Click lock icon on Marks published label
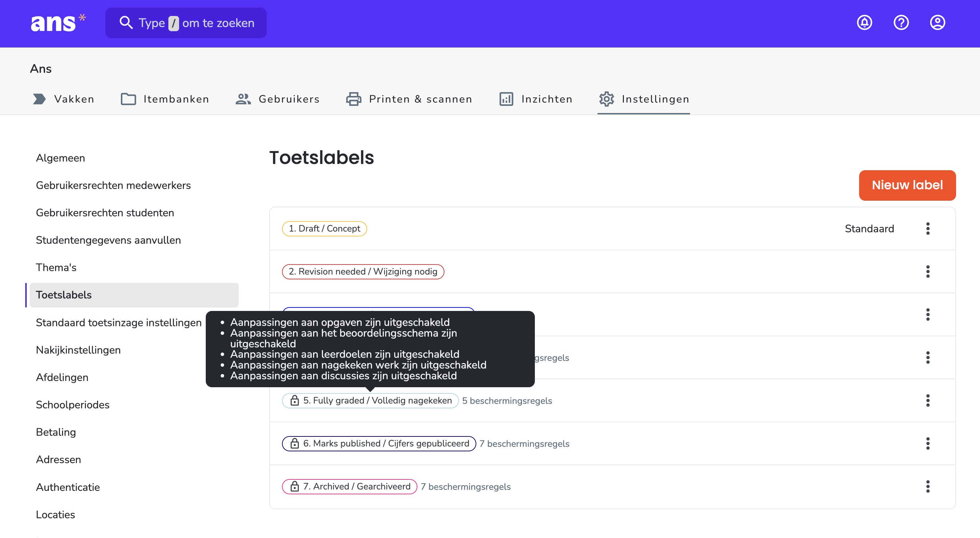The width and height of the screenshot is (980, 538). [x=294, y=444]
